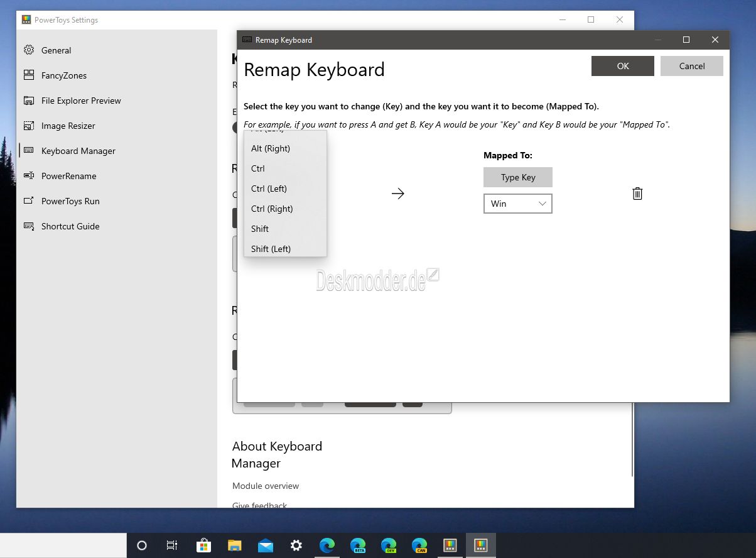Image resolution: width=756 pixels, height=558 pixels.
Task: Open the Module overview link
Action: [x=266, y=486]
